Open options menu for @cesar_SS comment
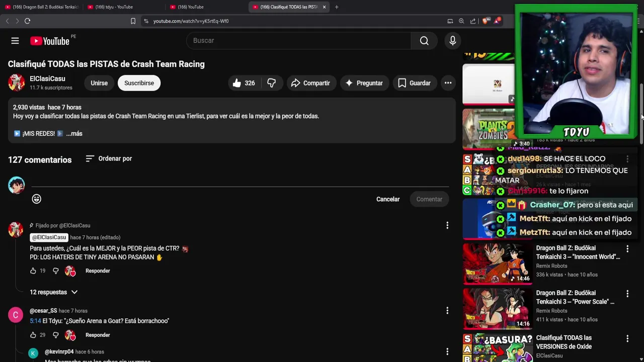Screen dimensions: 644x362 (x=447, y=311)
